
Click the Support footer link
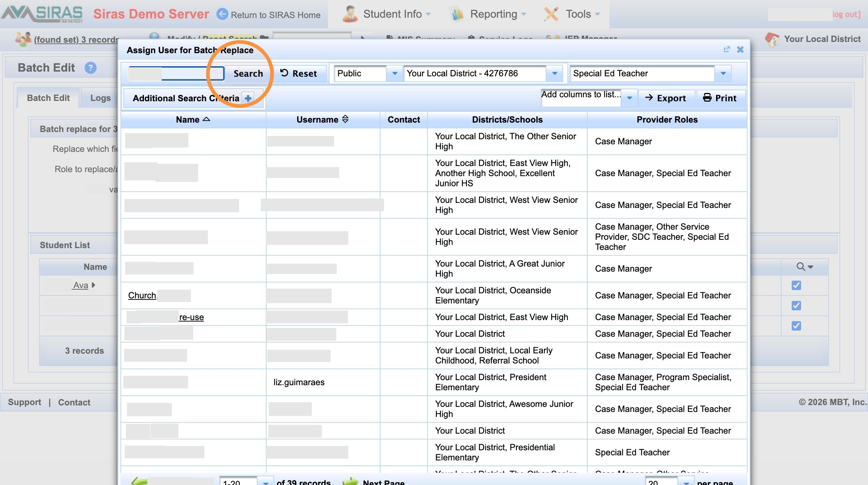[x=25, y=402]
